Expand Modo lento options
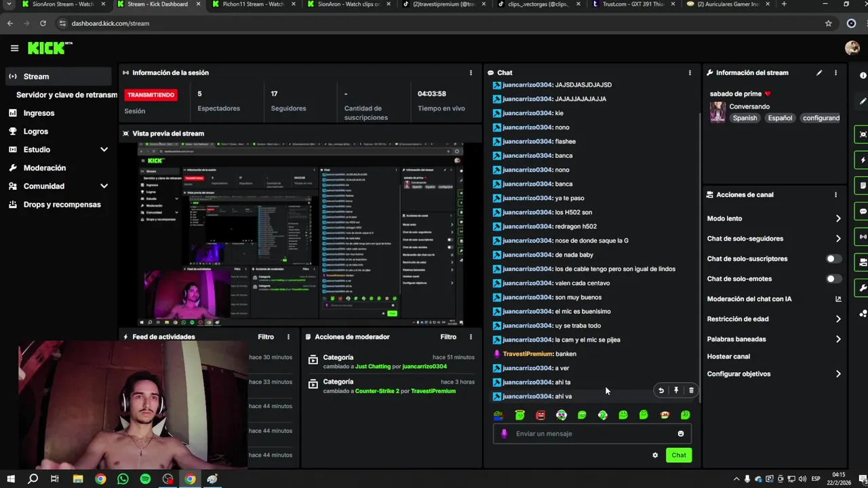This screenshot has height=488, width=868. 838,218
